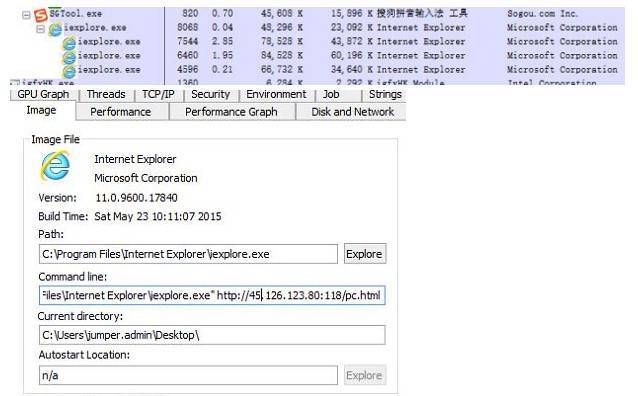The width and height of the screenshot is (638, 396).
Task: Click the Current directory field
Action: pyautogui.click(x=212, y=335)
